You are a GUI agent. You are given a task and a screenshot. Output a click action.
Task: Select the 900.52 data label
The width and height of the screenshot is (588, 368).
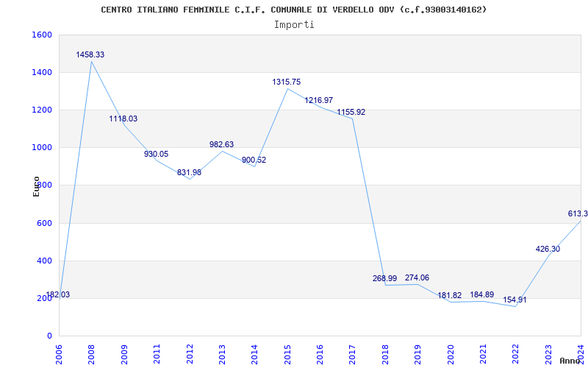point(254,160)
